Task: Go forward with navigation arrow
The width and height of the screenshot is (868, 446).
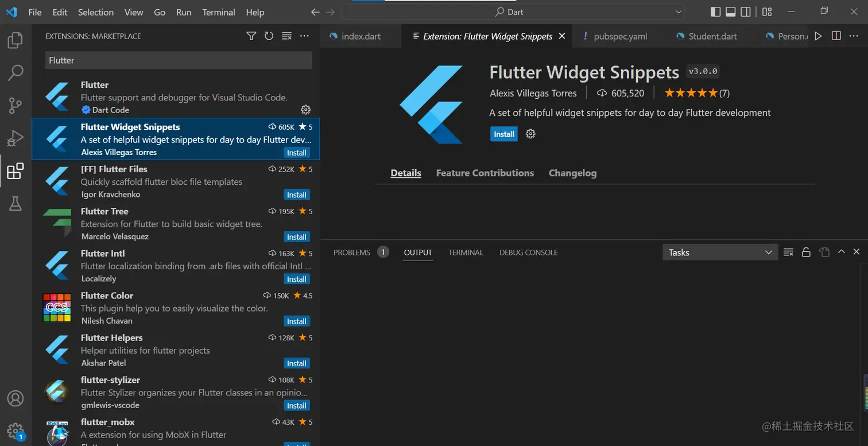Action: pyautogui.click(x=330, y=12)
